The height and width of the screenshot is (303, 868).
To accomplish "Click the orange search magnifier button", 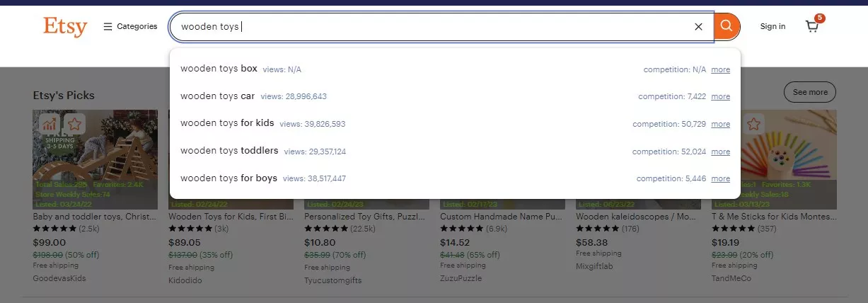I will pos(727,27).
